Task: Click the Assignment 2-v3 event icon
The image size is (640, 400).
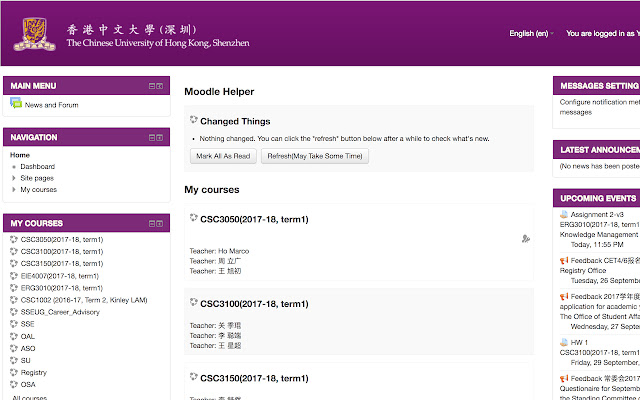Action: [x=564, y=214]
